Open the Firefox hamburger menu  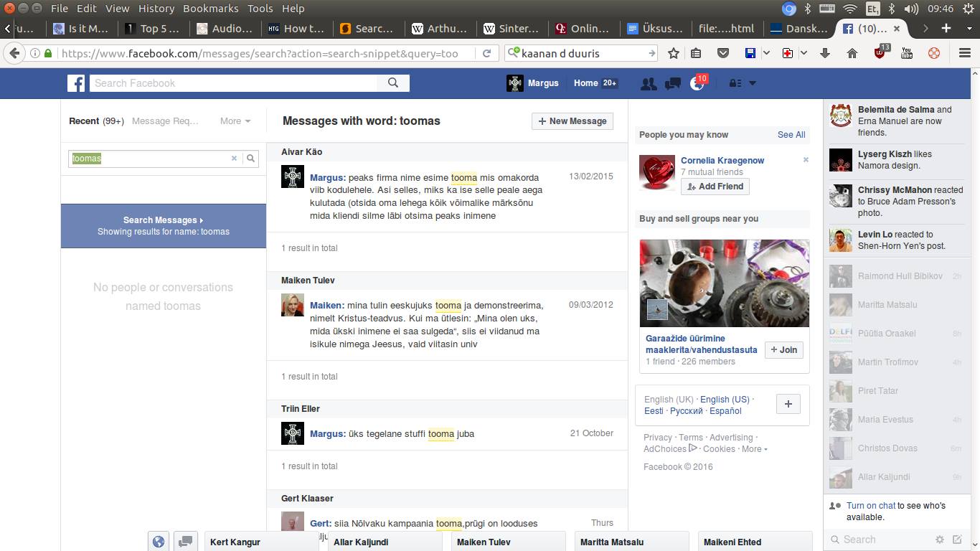[x=965, y=53]
